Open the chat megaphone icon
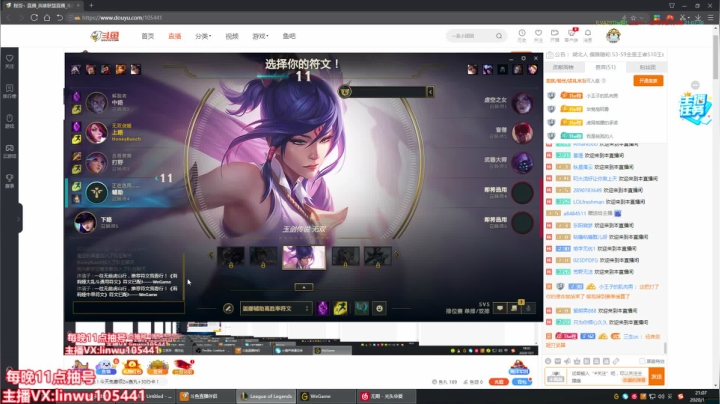 pos(567,361)
